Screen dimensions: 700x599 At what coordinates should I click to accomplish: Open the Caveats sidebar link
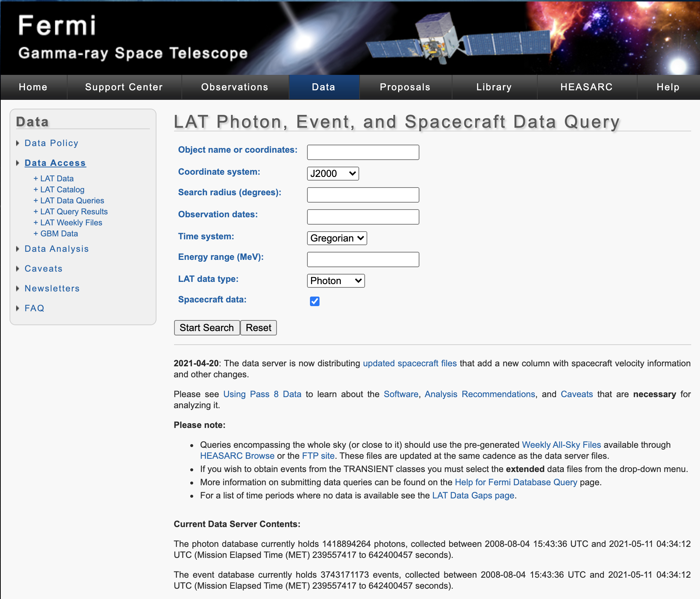[x=43, y=269]
